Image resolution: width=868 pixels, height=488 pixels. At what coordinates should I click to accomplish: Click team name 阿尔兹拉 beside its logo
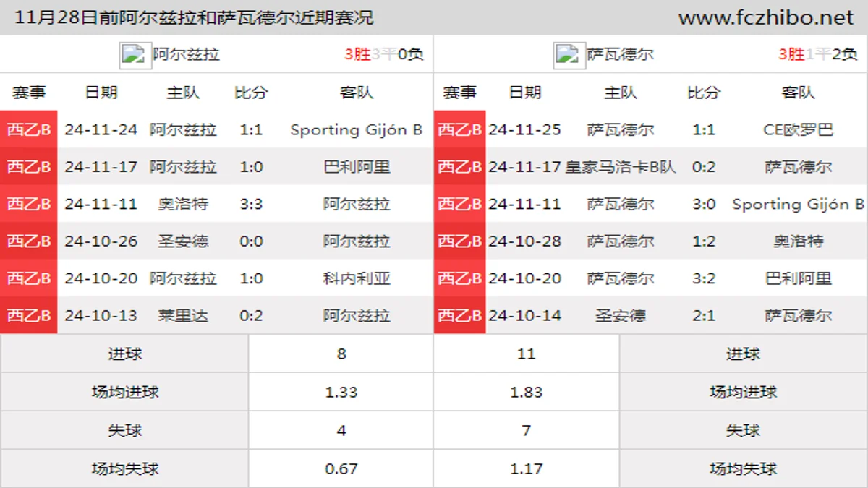(x=186, y=54)
